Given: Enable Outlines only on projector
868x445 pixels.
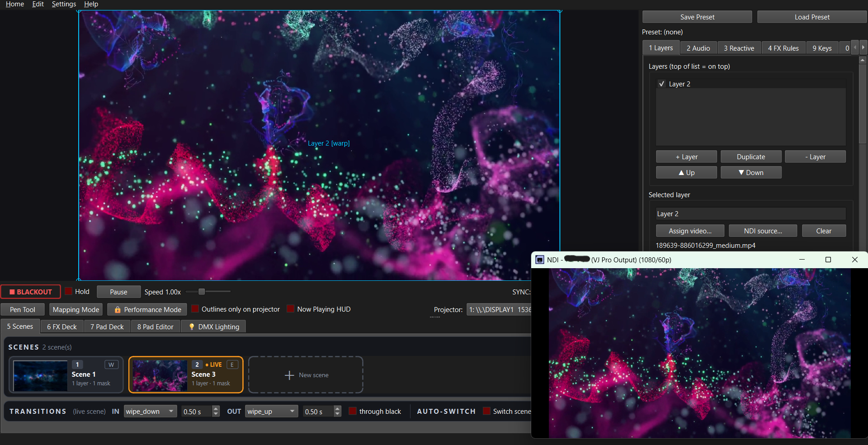Looking at the screenshot, I should point(195,309).
